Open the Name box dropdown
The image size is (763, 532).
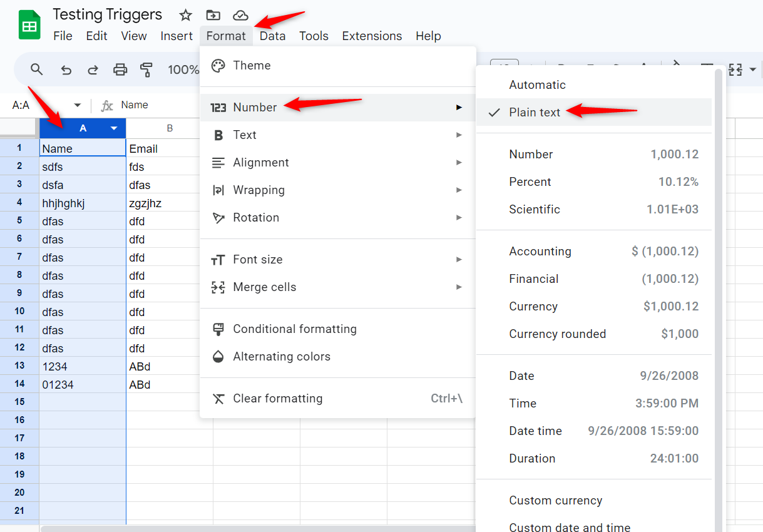(x=78, y=105)
